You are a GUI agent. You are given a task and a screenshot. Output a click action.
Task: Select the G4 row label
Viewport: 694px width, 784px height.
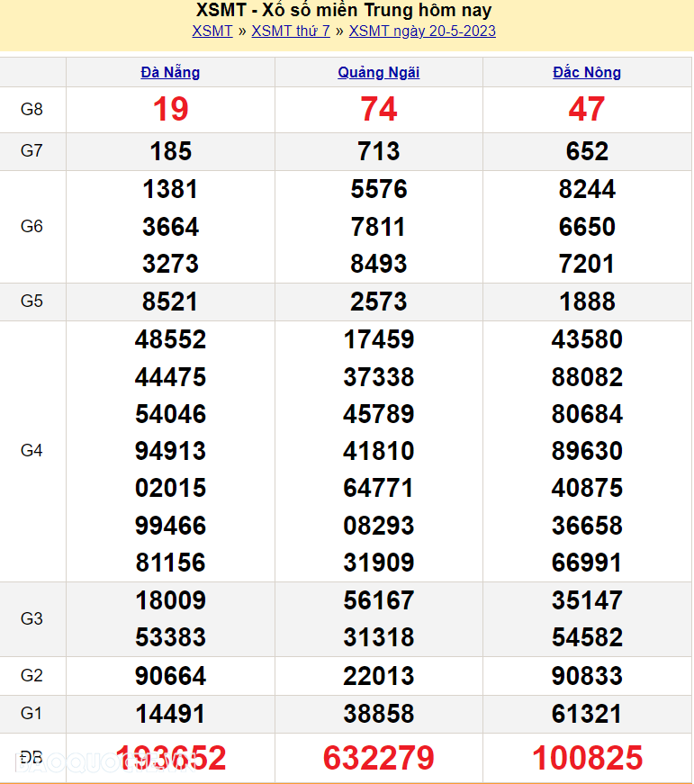[x=32, y=450]
